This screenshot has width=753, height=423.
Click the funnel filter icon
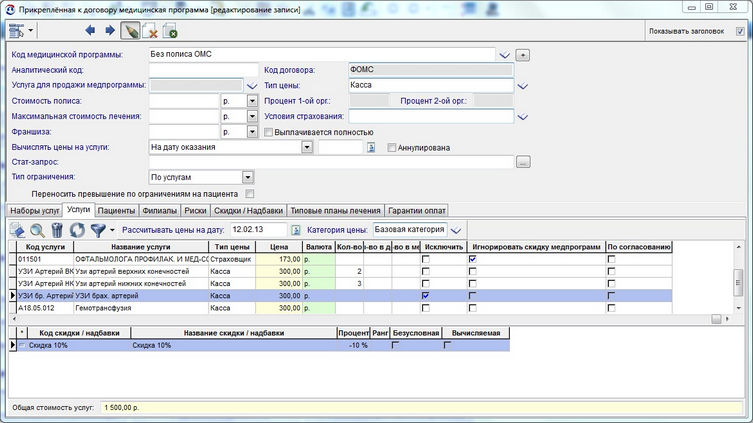[98, 230]
